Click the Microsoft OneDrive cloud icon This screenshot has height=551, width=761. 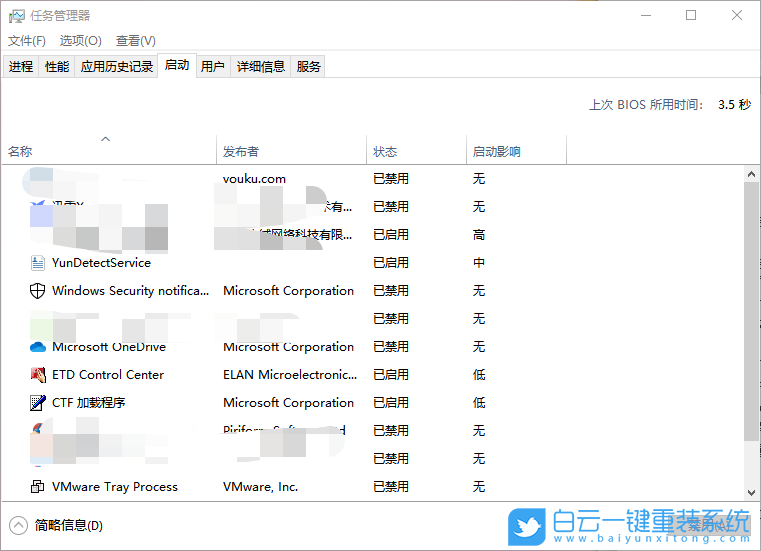pos(37,347)
